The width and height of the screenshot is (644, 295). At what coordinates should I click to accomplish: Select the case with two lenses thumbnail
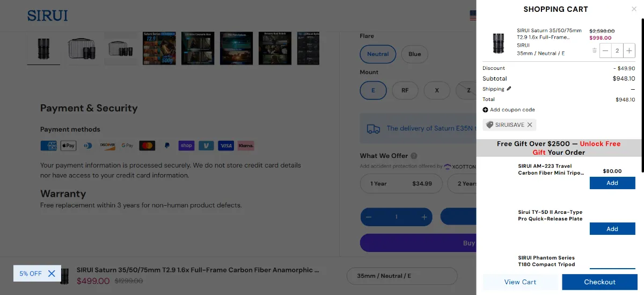click(82, 48)
